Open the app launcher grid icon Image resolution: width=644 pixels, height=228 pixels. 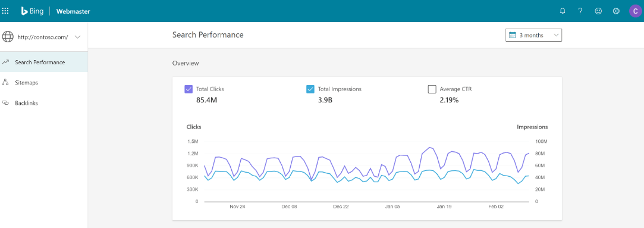[x=5, y=11]
